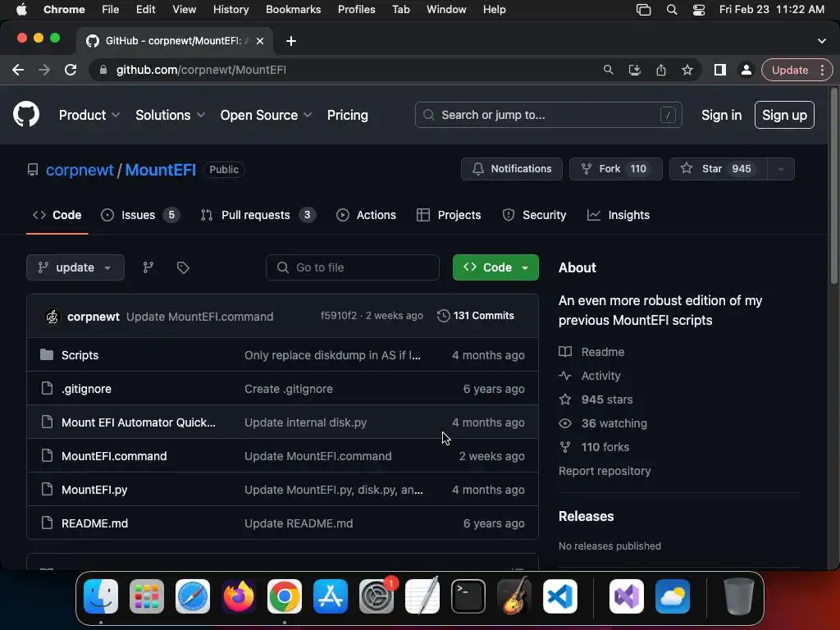This screenshot has height=630, width=840.
Task: Open Chrome tab search chevron
Action: click(822, 41)
